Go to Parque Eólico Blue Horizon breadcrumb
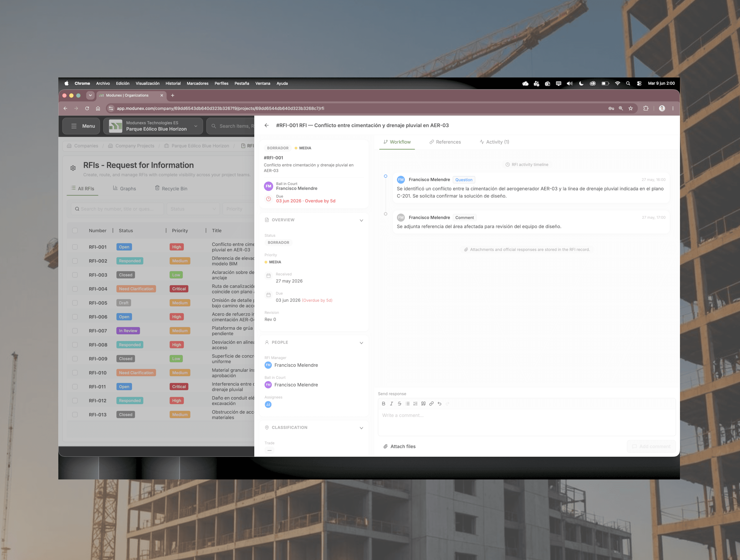Image resolution: width=740 pixels, height=560 pixels. 197,146
